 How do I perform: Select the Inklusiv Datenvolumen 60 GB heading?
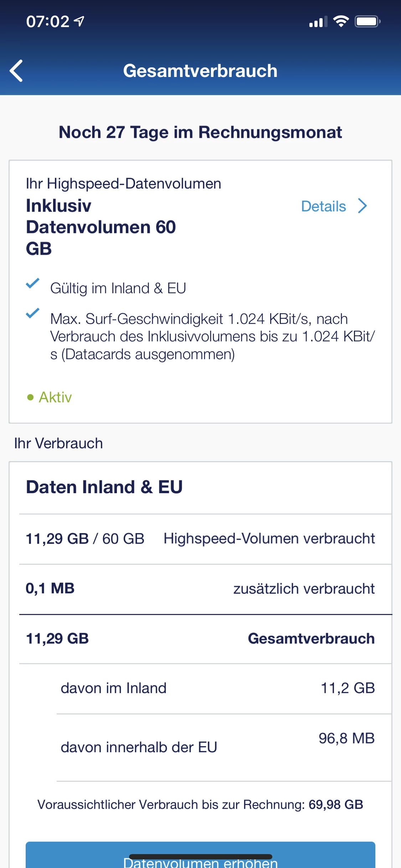[x=101, y=227]
